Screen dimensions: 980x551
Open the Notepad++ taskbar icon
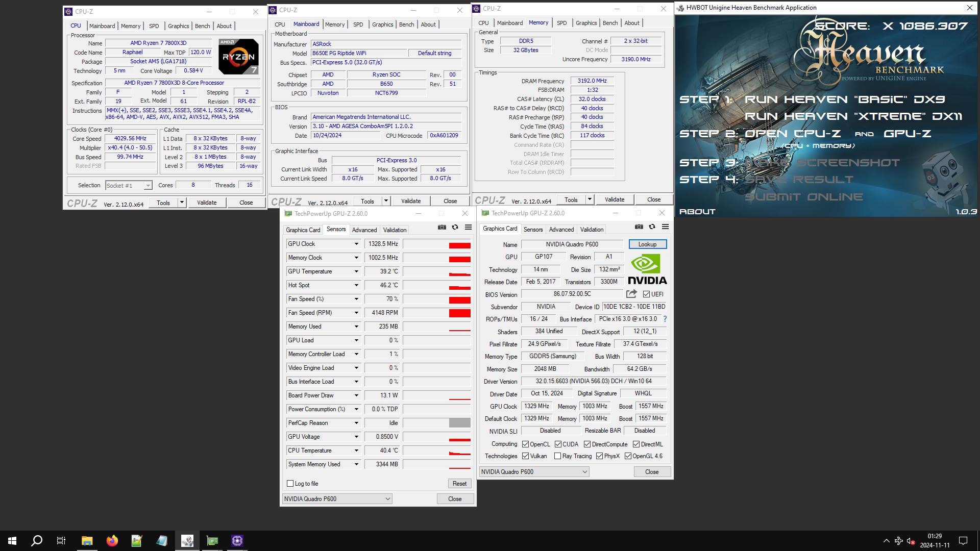[137, 541]
